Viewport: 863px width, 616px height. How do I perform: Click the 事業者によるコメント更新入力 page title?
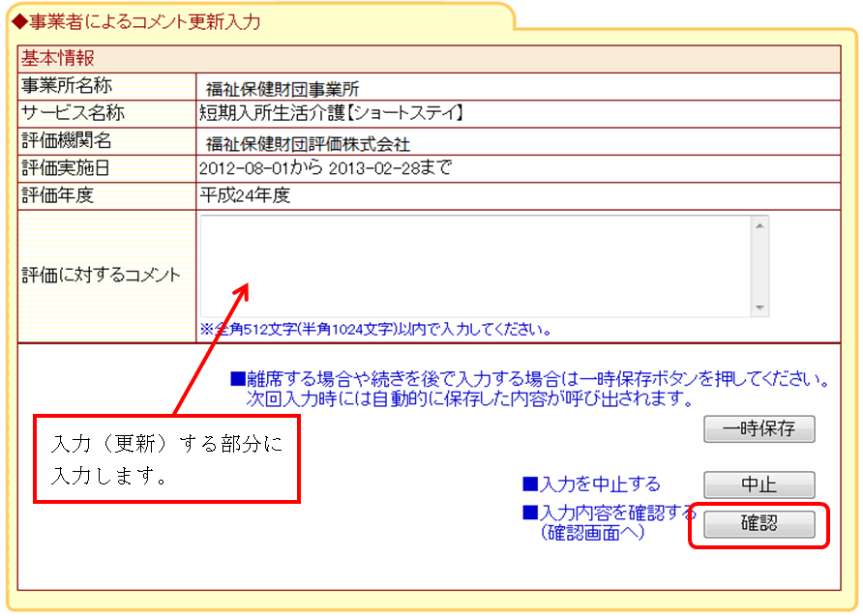click(x=136, y=21)
